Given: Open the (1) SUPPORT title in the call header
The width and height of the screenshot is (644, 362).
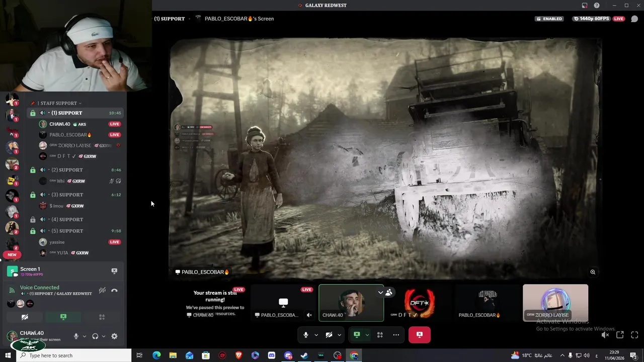Looking at the screenshot, I should click(x=170, y=19).
